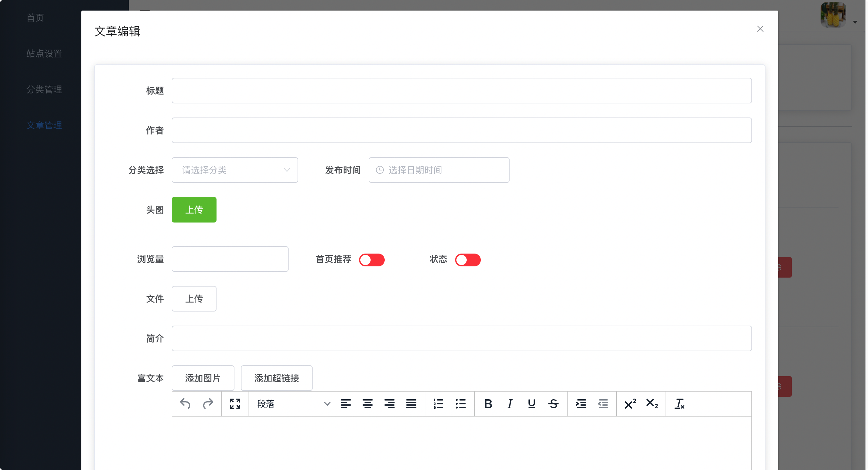
Task: Apply bold formatting in editor
Action: pyautogui.click(x=487, y=403)
